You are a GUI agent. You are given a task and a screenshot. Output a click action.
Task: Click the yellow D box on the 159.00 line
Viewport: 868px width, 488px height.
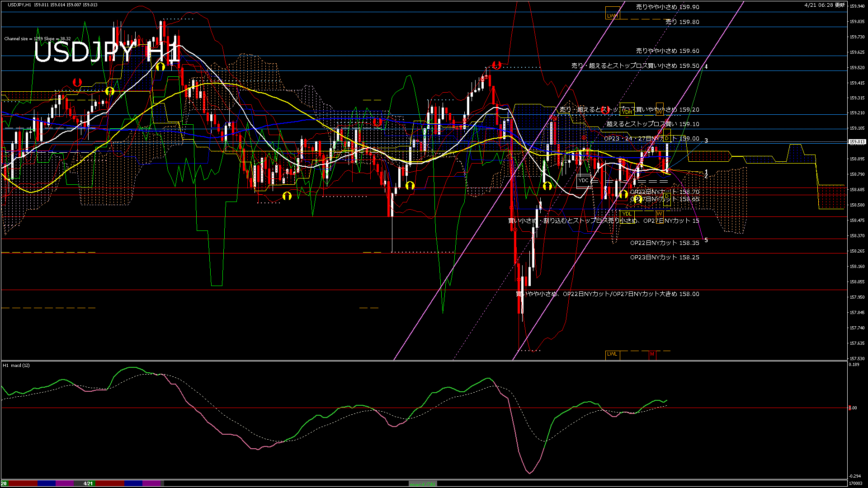click(x=666, y=138)
